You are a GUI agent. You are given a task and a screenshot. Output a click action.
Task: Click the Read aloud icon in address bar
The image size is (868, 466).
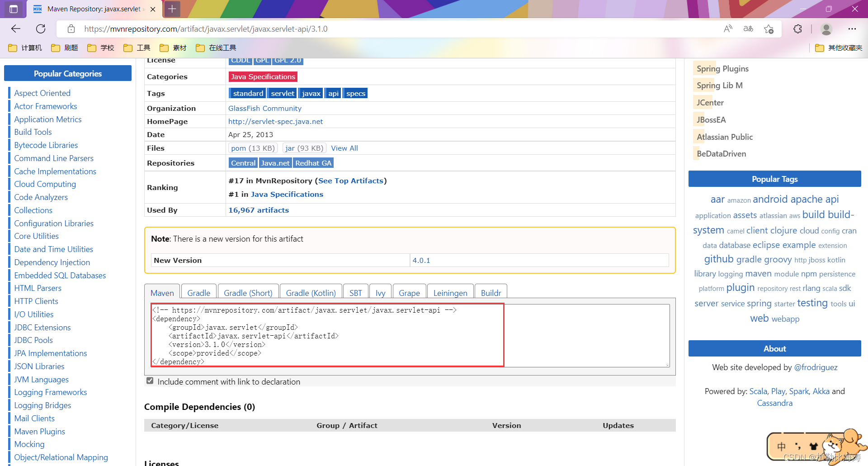click(728, 29)
